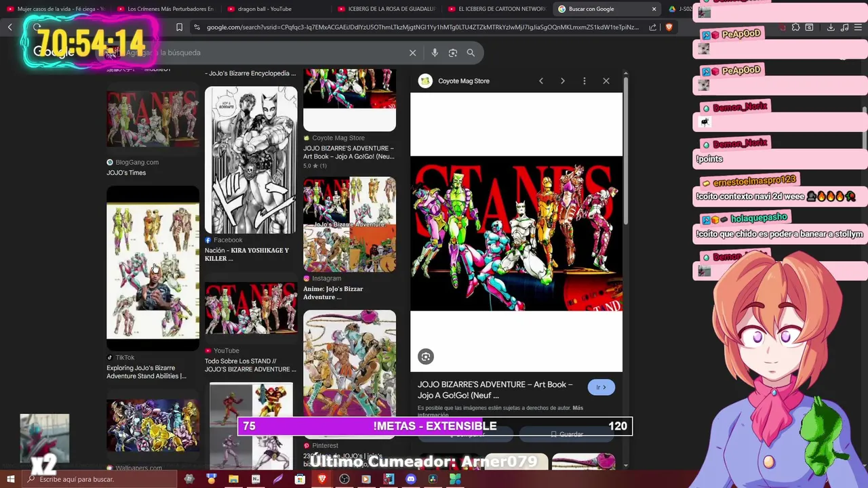Clear the Google search box with X
The image size is (868, 488).
tap(412, 53)
